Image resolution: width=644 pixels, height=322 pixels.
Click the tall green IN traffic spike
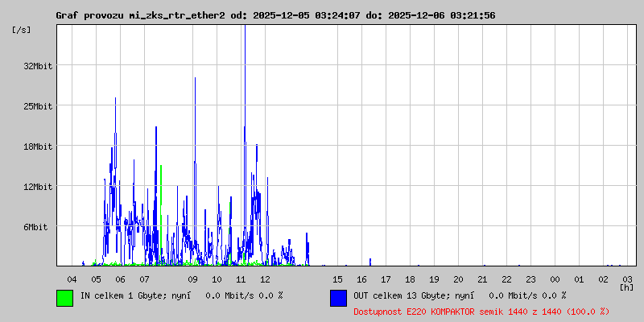pyautogui.click(x=161, y=185)
